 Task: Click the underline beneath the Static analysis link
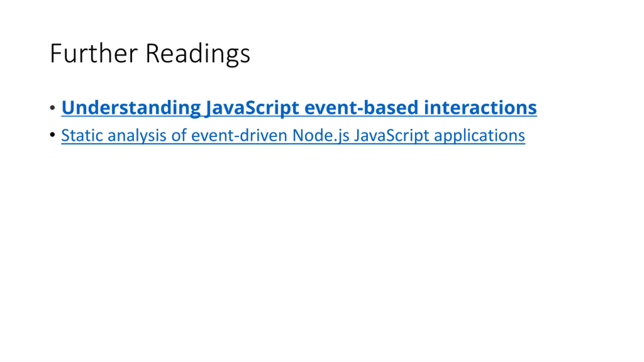293,144
